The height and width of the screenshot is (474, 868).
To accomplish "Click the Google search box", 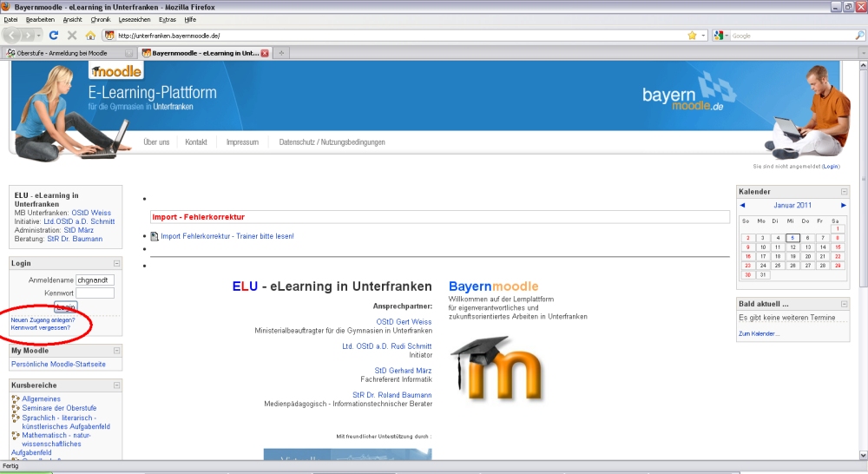I will point(792,36).
